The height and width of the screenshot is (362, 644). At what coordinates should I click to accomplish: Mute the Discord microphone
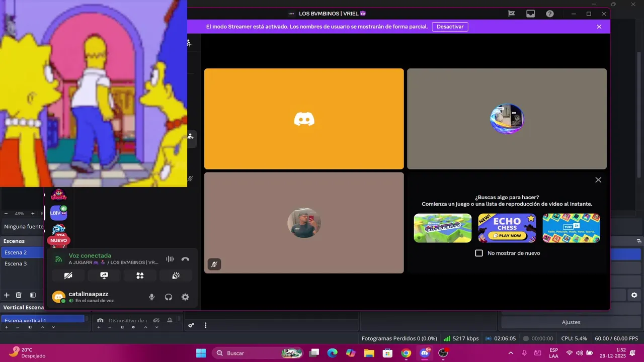[151, 297]
